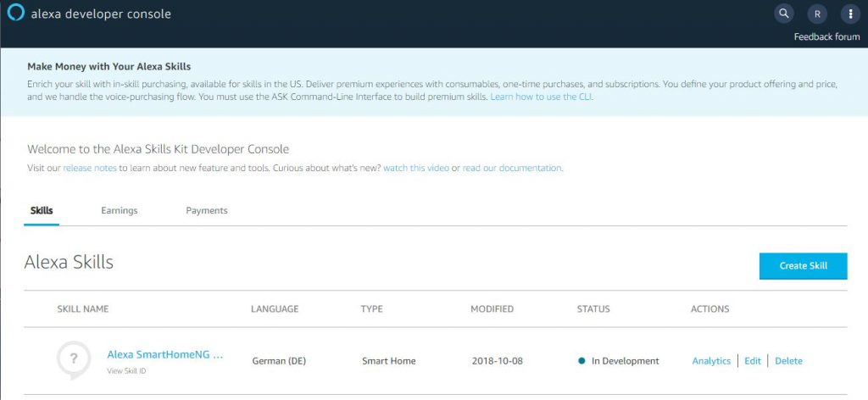Image resolution: width=868 pixels, height=400 pixels.
Task: Switch to the Payments tab
Action: [207, 211]
